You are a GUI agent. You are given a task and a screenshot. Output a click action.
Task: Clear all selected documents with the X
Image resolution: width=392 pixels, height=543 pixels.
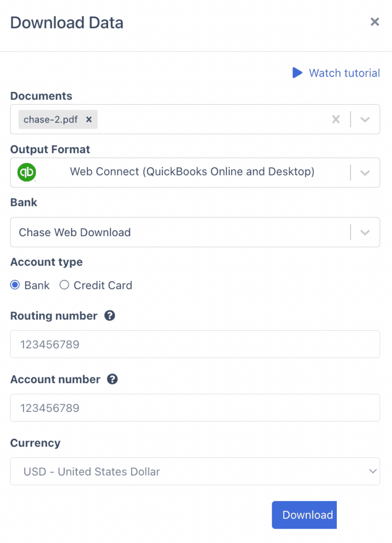tap(336, 119)
